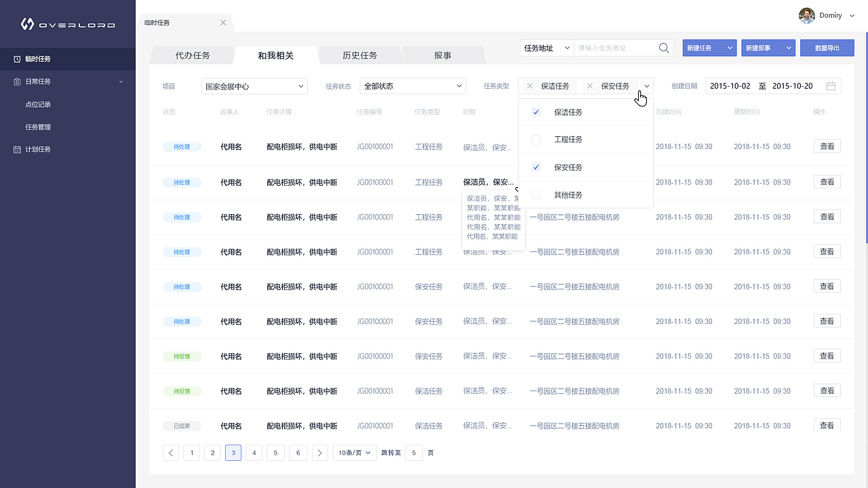Screen dimensions: 868x488
Task: Open the date picker calendar icon for 创建日期
Action: [x=833, y=85]
